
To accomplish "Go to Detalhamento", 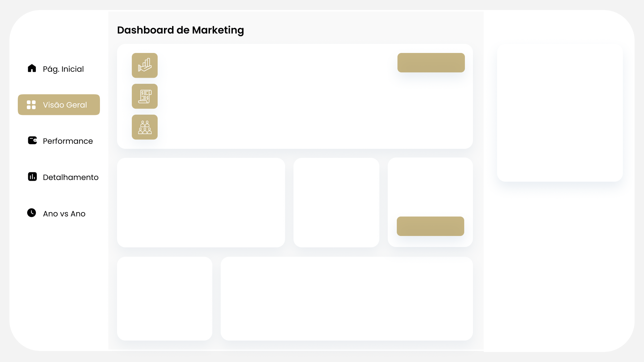I will (71, 177).
